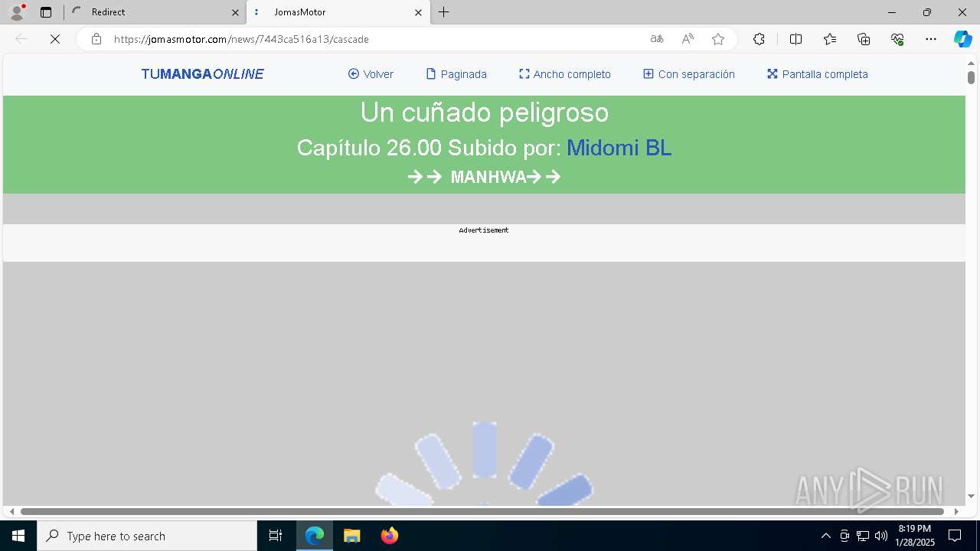Close the Redirect tab

pos(235,12)
